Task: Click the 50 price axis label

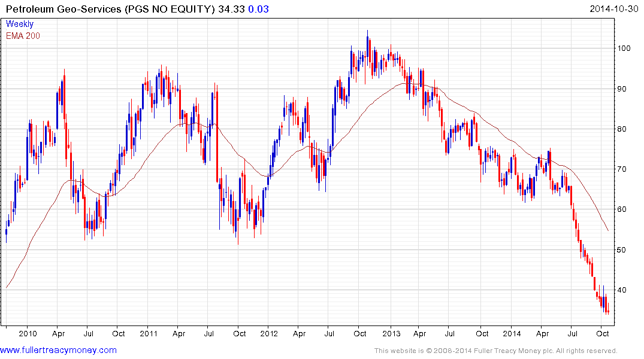Action: click(x=622, y=250)
